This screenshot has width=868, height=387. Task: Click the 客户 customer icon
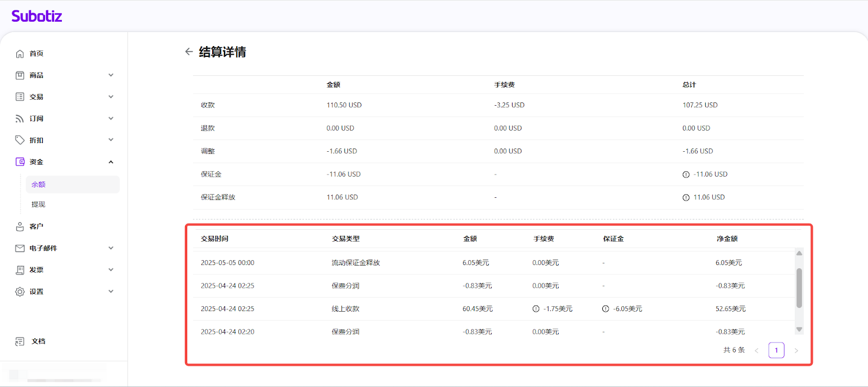point(20,227)
